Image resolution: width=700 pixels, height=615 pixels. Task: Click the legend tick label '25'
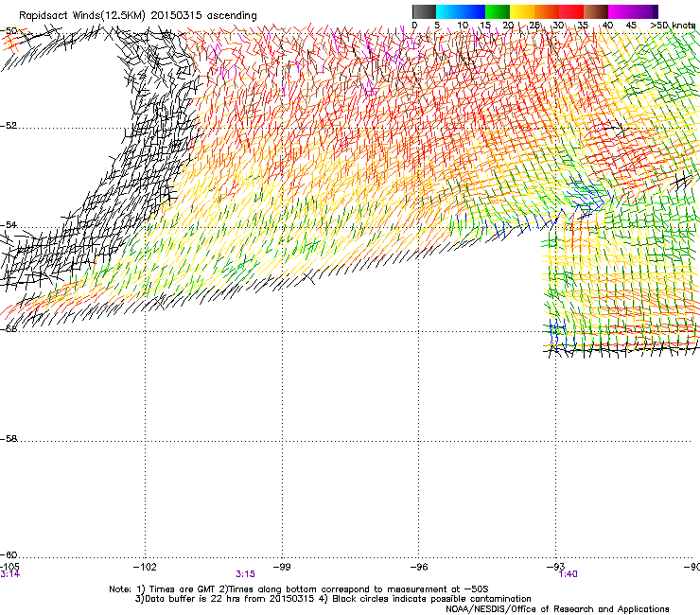(x=534, y=26)
